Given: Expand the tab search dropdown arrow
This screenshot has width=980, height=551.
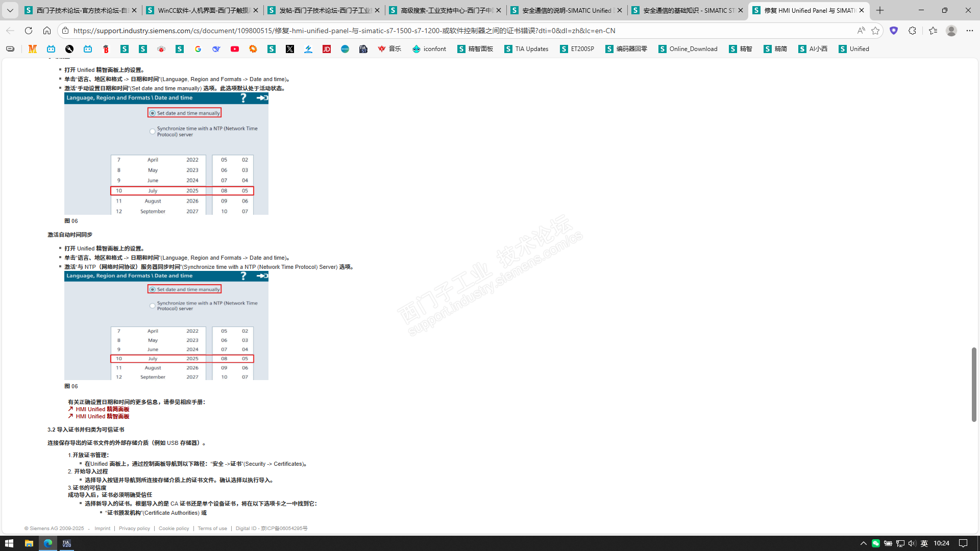Looking at the screenshot, I should tap(10, 10).
